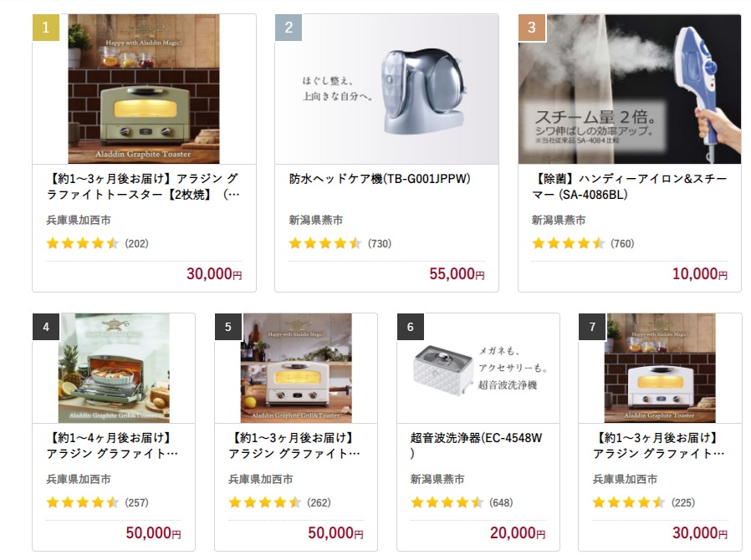751x560 pixels.
Task: Open the rank 5 white grill toaster image
Action: 296,368
